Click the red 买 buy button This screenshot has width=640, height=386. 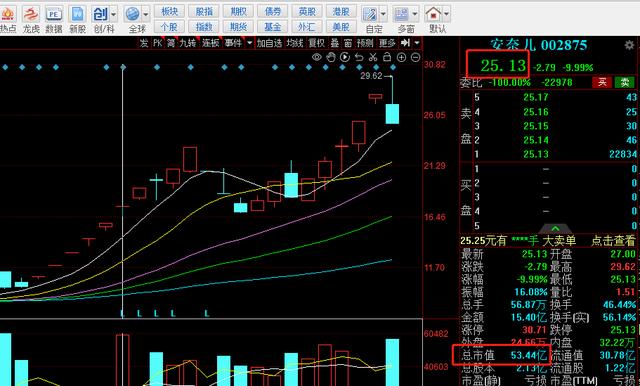point(602,82)
